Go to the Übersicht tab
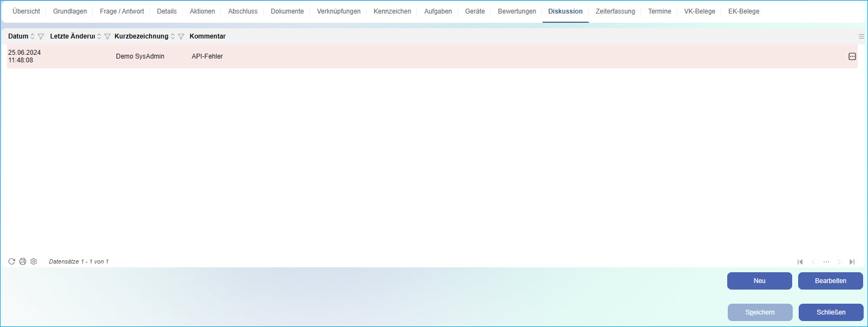Screen dimensions: 868x327 tap(26, 11)
